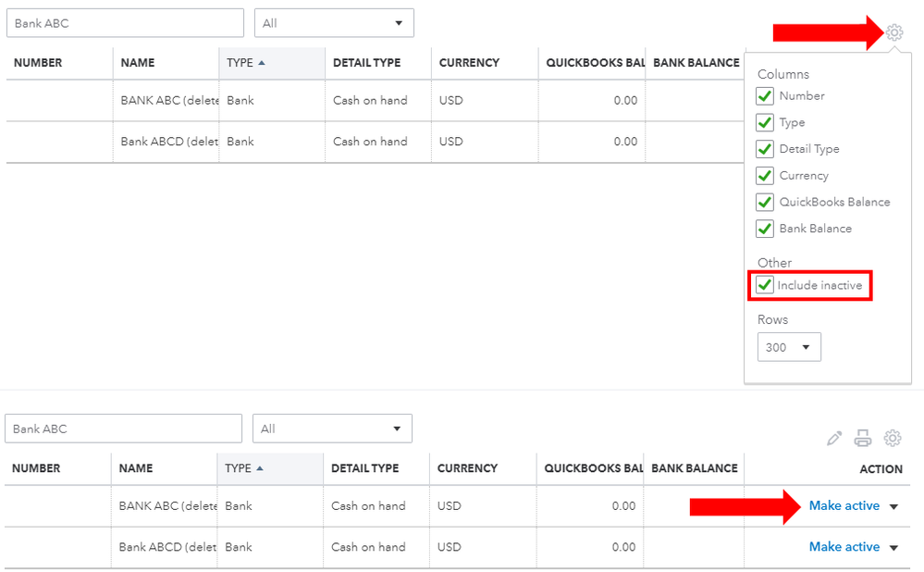Viewport: 924px width, 572px height.
Task: Click Make active for BANK ABC row
Action: click(844, 506)
